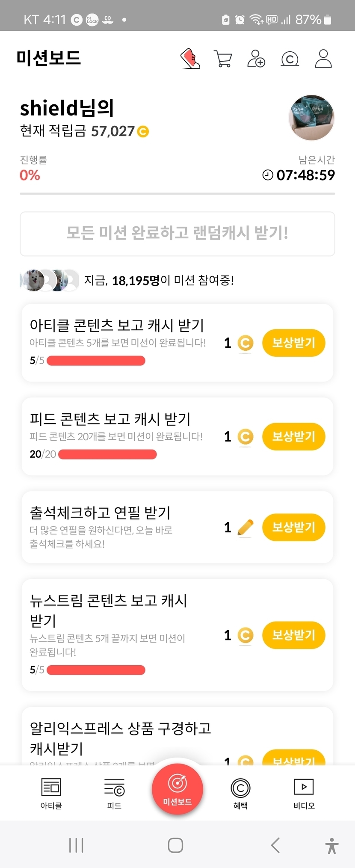Tap the profile photo thumbnail

point(311,118)
